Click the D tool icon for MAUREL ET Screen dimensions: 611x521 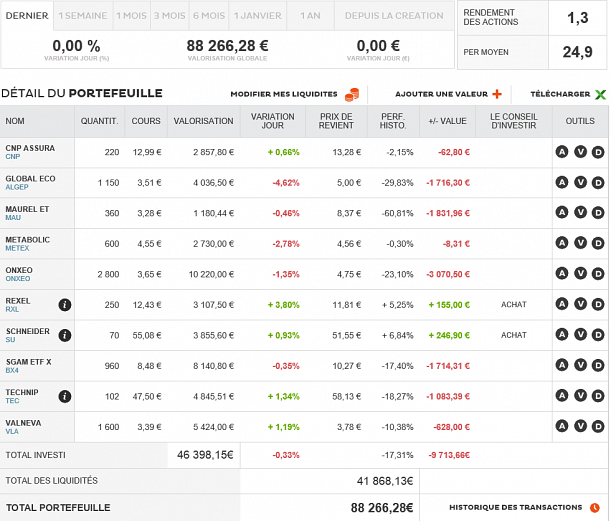(598, 212)
